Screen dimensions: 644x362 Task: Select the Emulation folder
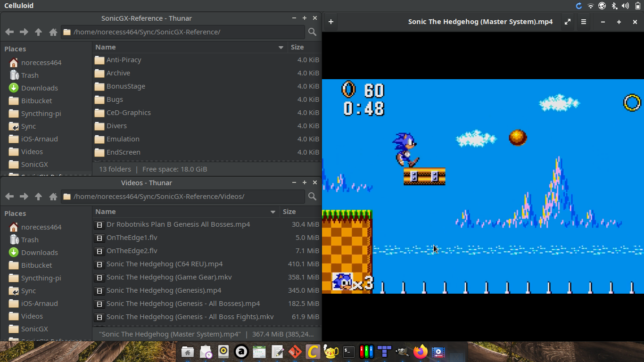tap(206, 139)
